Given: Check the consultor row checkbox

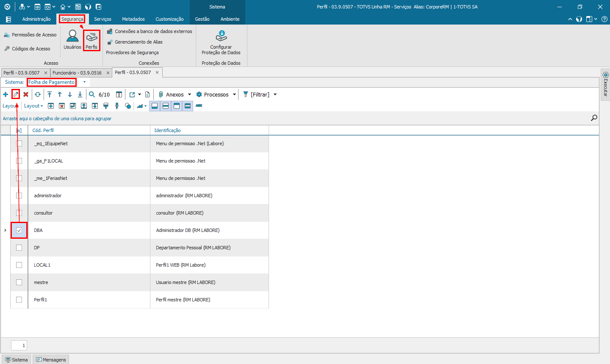Looking at the screenshot, I should click(19, 213).
